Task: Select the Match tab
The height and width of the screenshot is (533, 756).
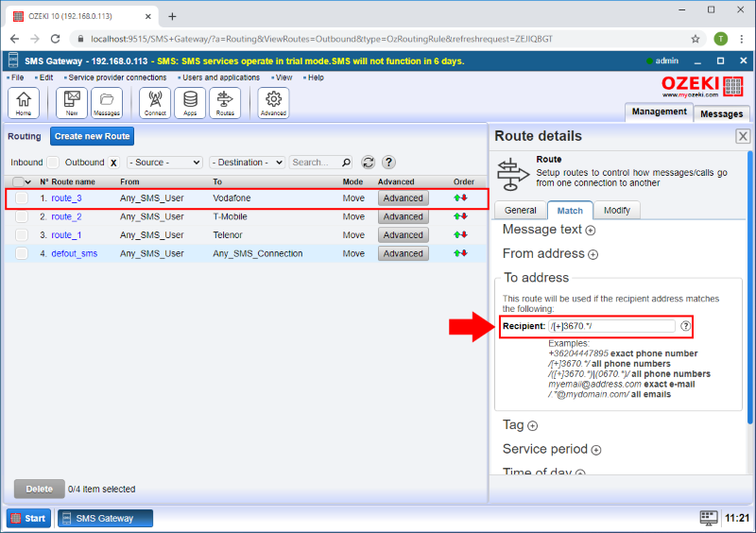Action: 570,211
